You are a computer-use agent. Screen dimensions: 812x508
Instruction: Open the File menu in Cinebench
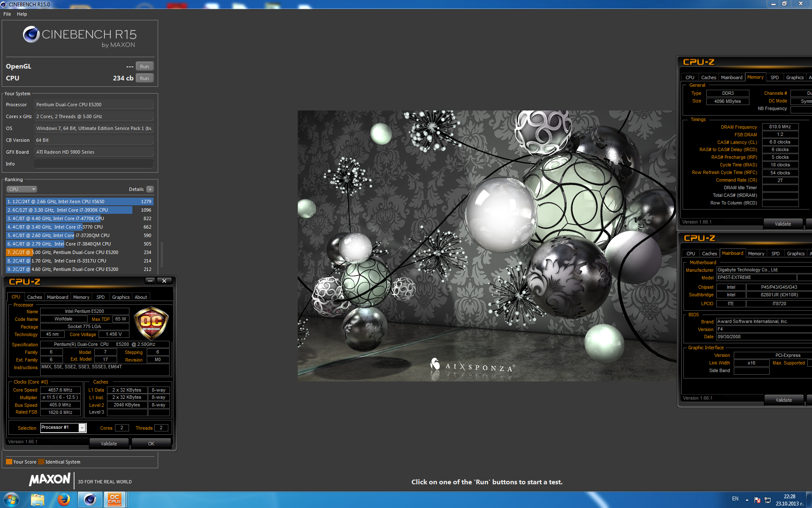(x=7, y=14)
